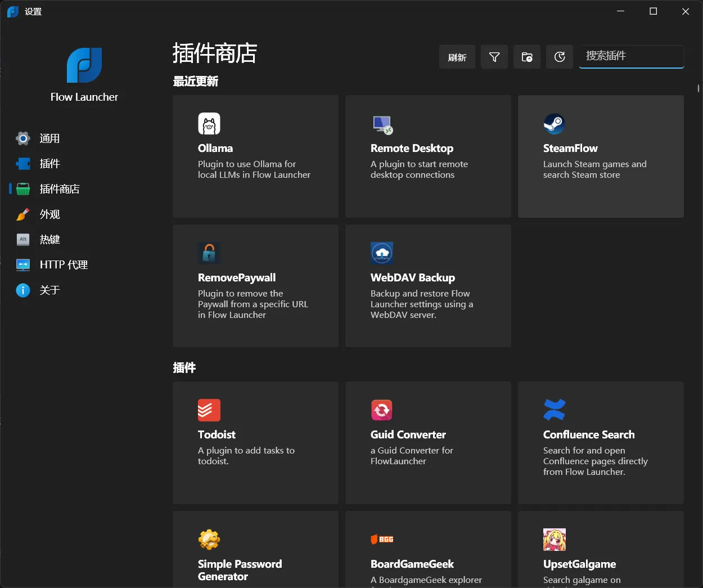Open the WebDAV Backup plugin title
703x588 pixels.
click(x=413, y=277)
